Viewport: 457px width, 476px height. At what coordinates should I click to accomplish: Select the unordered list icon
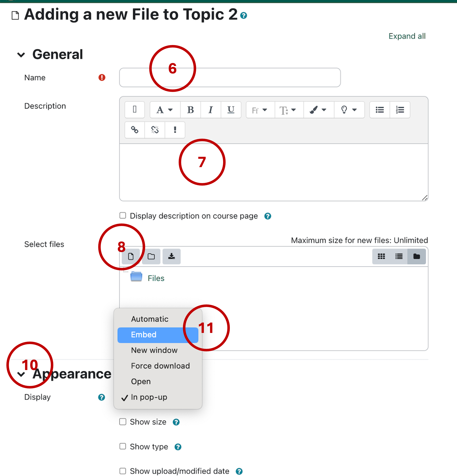pos(379,110)
